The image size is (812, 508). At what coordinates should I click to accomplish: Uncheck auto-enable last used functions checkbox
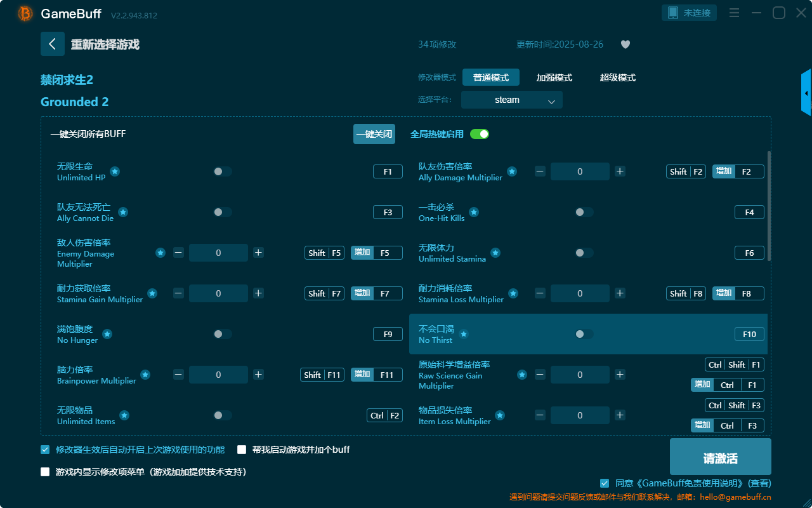coord(45,450)
